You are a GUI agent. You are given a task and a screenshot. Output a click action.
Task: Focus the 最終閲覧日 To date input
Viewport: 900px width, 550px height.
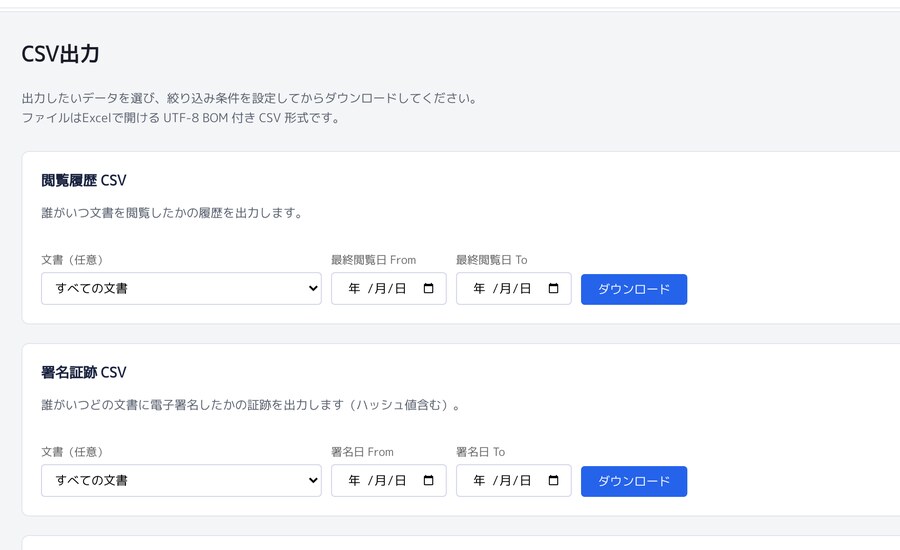pyautogui.click(x=514, y=288)
